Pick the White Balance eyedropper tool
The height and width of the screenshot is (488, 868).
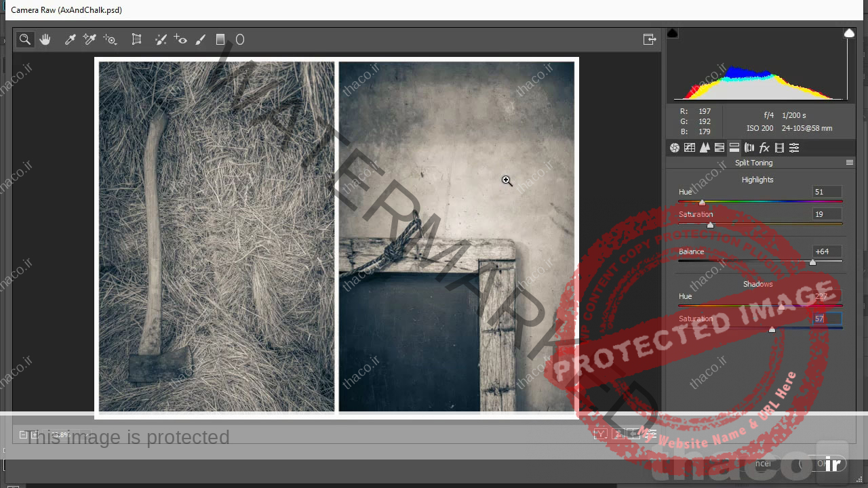point(70,39)
